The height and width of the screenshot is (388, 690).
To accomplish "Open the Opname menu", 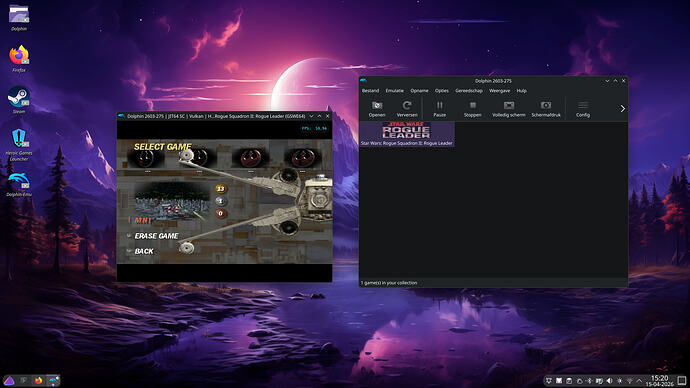I will click(x=419, y=91).
